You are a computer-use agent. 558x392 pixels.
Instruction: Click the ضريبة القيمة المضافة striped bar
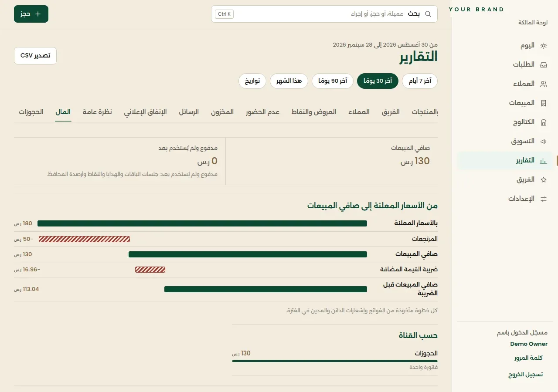[x=150, y=270]
